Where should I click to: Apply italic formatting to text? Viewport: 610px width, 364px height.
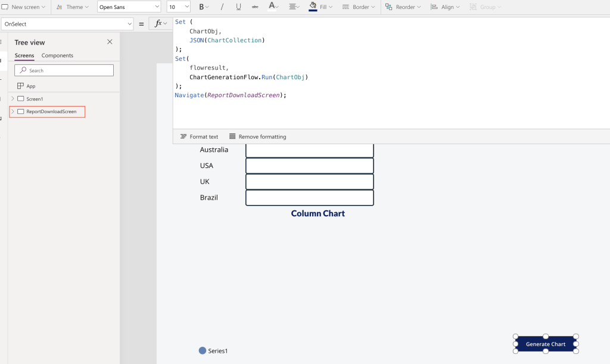222,7
